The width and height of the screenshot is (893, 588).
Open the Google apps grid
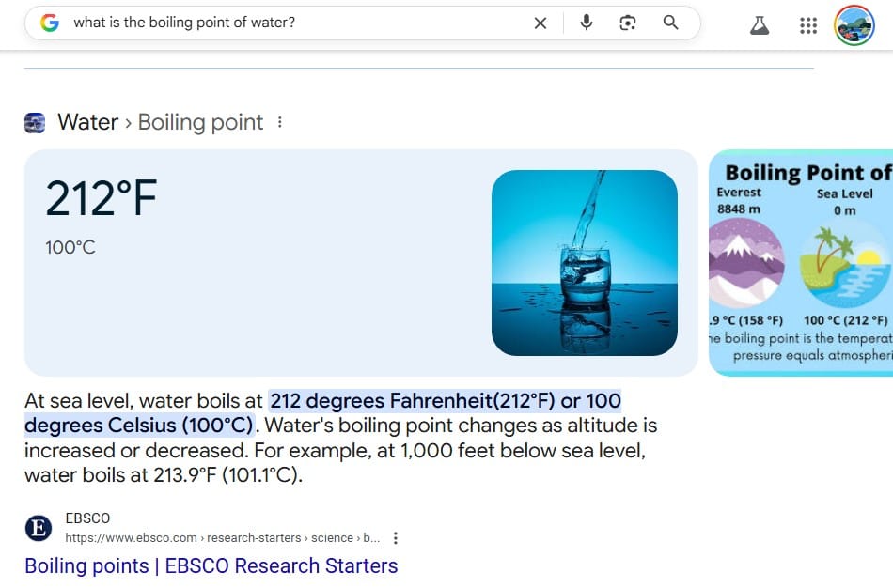pos(807,25)
